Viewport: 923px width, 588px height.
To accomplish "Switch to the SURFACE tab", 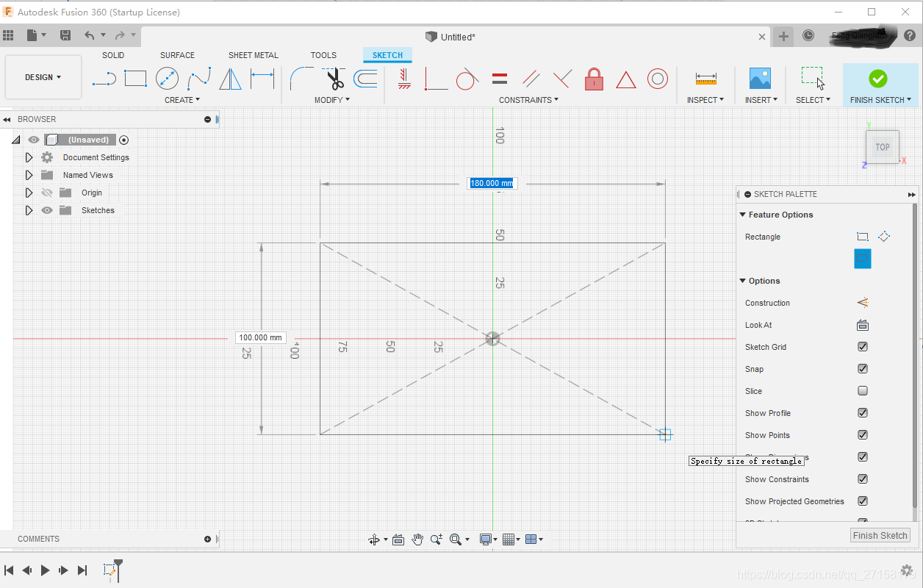I will (x=177, y=55).
